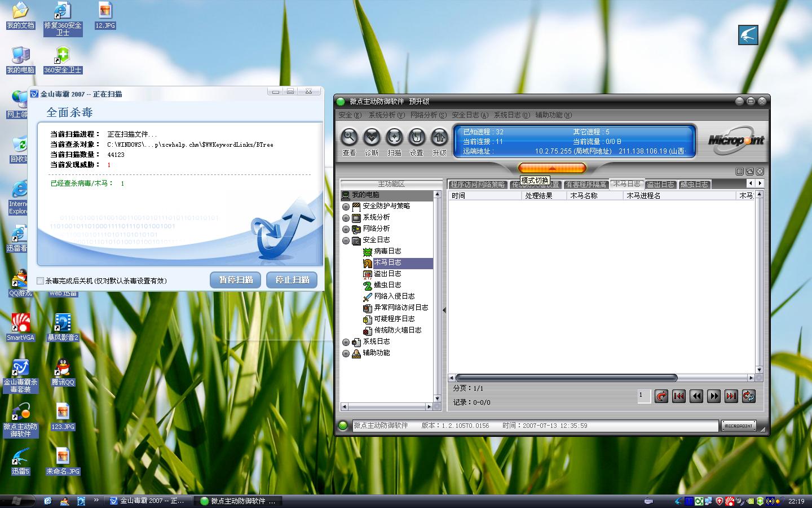Click the 升级 (Upgrade) toolbar icon
The width and height of the screenshot is (812, 508).
pos(439,137)
